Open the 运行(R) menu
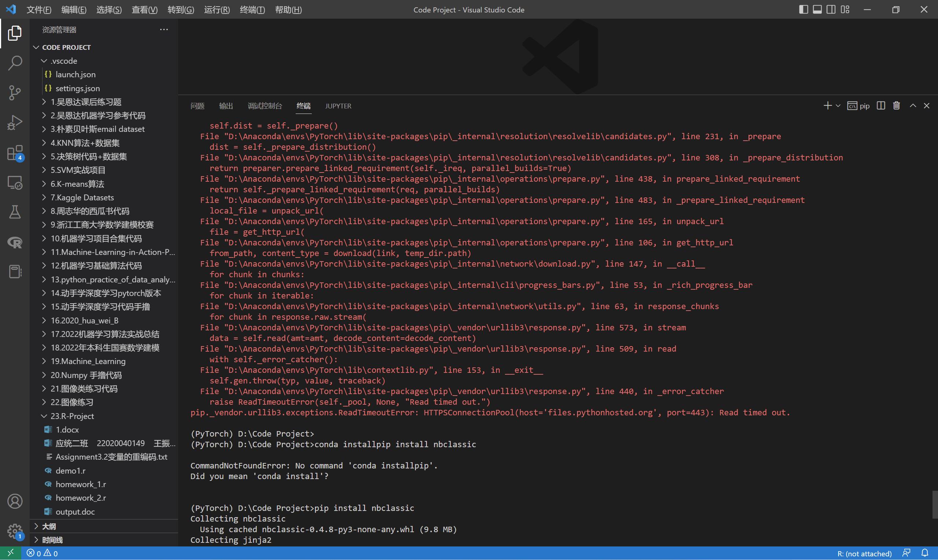The image size is (938, 560). 217,10
